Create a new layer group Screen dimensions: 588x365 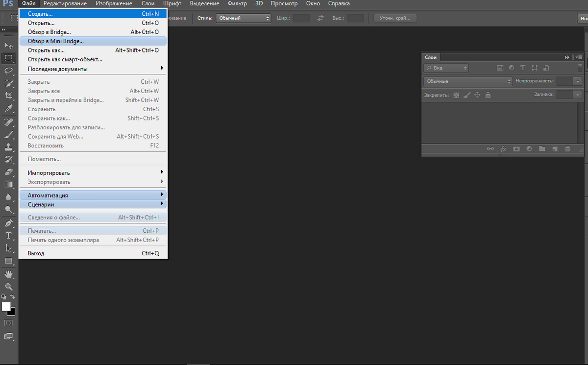pyautogui.click(x=542, y=149)
